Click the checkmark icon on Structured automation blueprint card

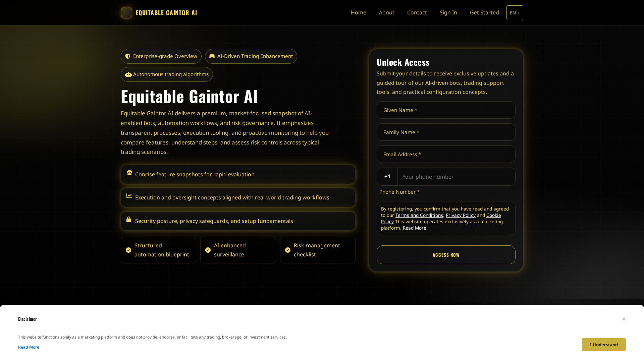(x=128, y=250)
